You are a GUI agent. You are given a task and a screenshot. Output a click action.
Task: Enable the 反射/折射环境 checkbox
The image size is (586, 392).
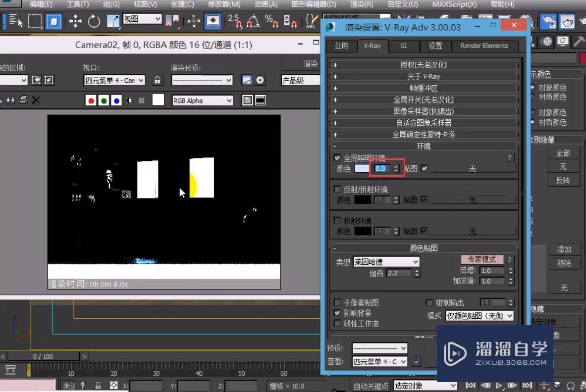click(337, 189)
